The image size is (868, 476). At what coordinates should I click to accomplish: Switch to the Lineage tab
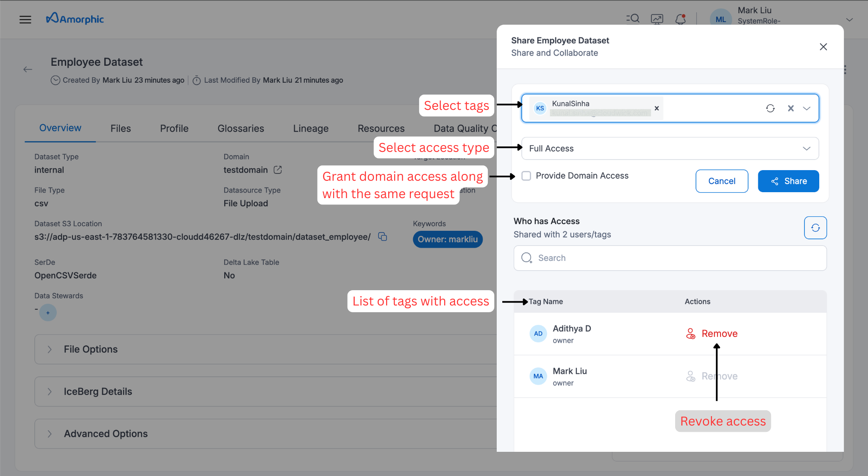click(311, 128)
